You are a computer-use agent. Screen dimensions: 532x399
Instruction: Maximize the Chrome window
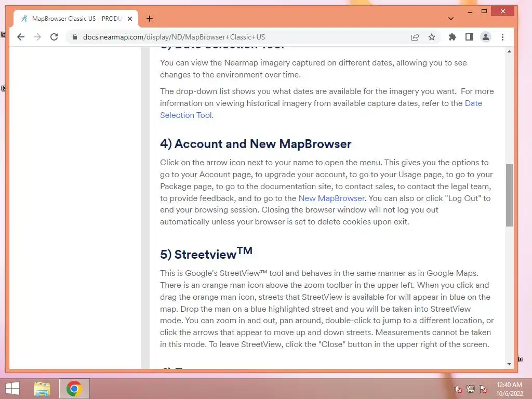(484, 11)
